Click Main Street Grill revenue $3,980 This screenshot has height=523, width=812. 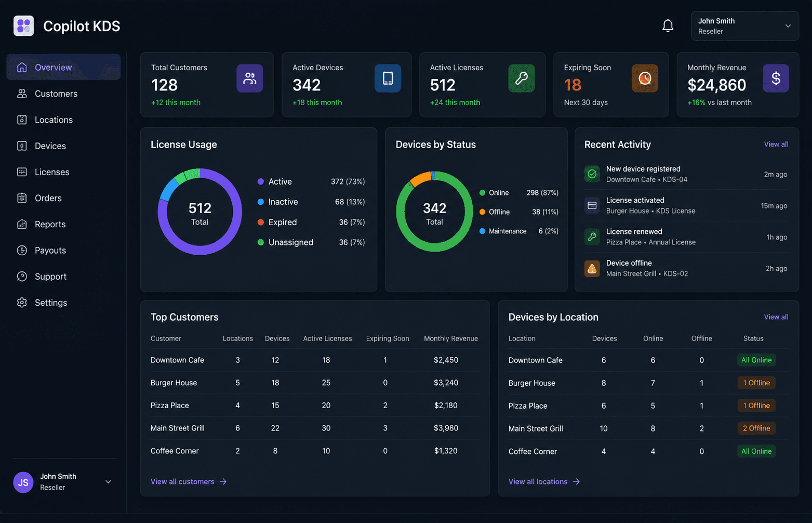point(446,428)
